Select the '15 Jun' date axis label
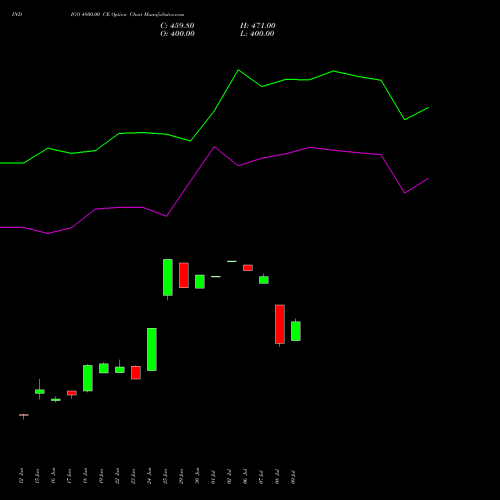Screen dimensions: 500x500 coord(37,476)
